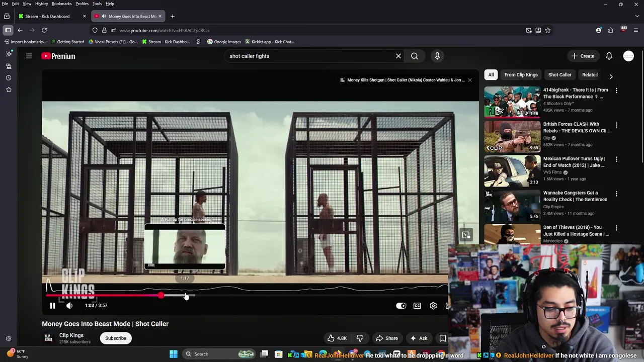
Task: Open the browser application hamburger menu
Action: pos(637,30)
